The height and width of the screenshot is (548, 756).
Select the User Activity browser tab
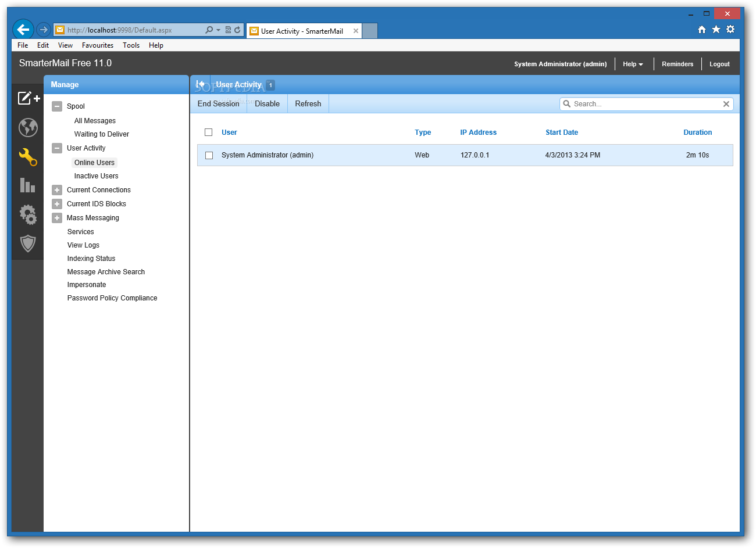pyautogui.click(x=304, y=31)
